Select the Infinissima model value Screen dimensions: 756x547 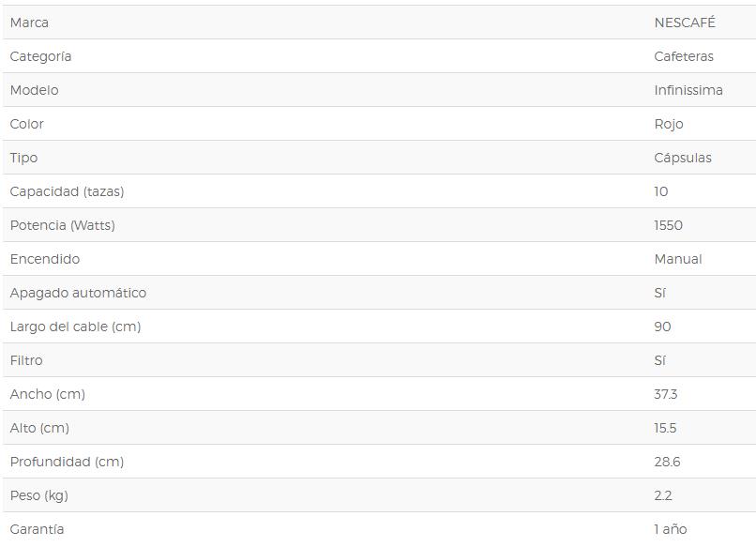(688, 90)
